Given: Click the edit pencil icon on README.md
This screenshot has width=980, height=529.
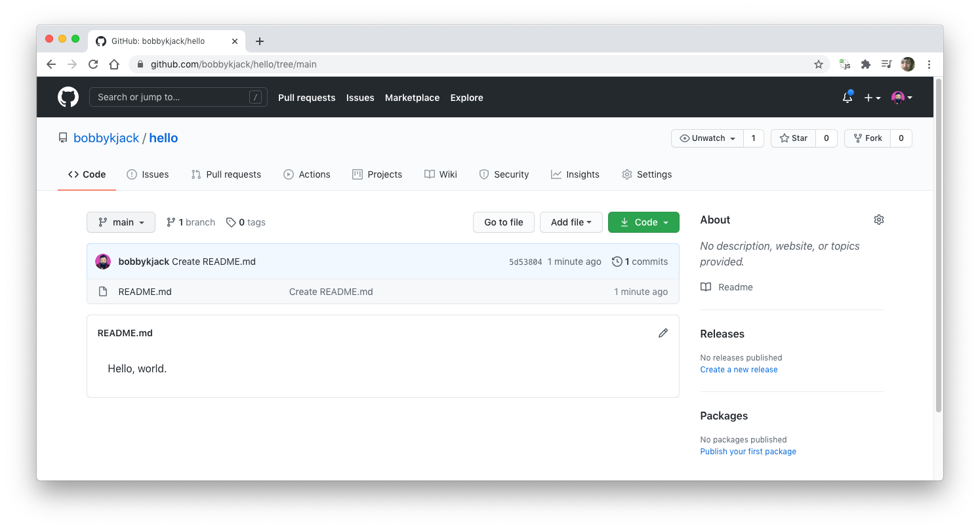Looking at the screenshot, I should click(663, 333).
